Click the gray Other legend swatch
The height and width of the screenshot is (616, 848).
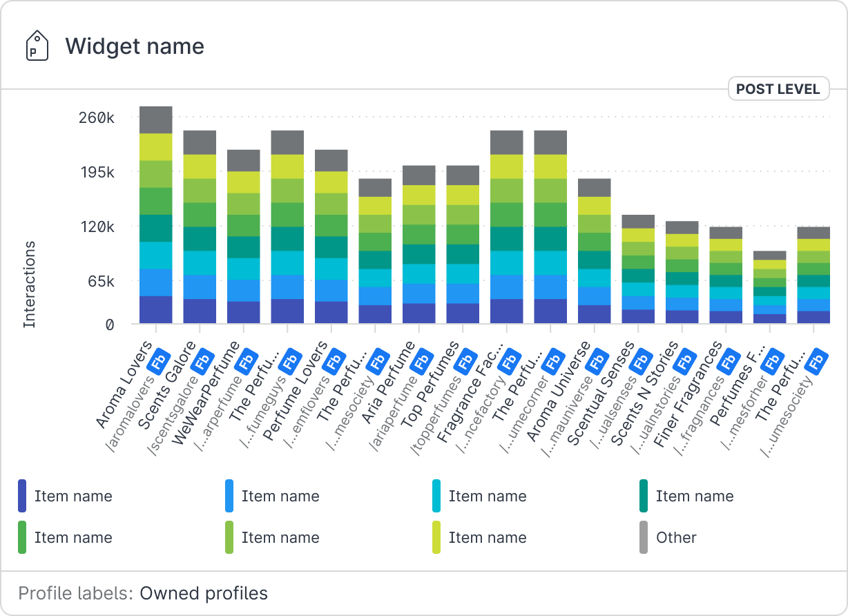[644, 537]
